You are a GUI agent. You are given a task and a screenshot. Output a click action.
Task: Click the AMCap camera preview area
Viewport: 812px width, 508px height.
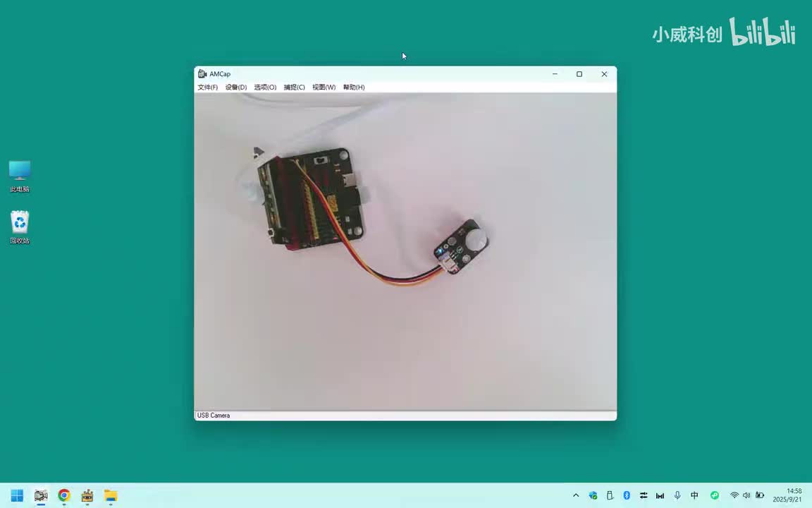click(x=405, y=251)
